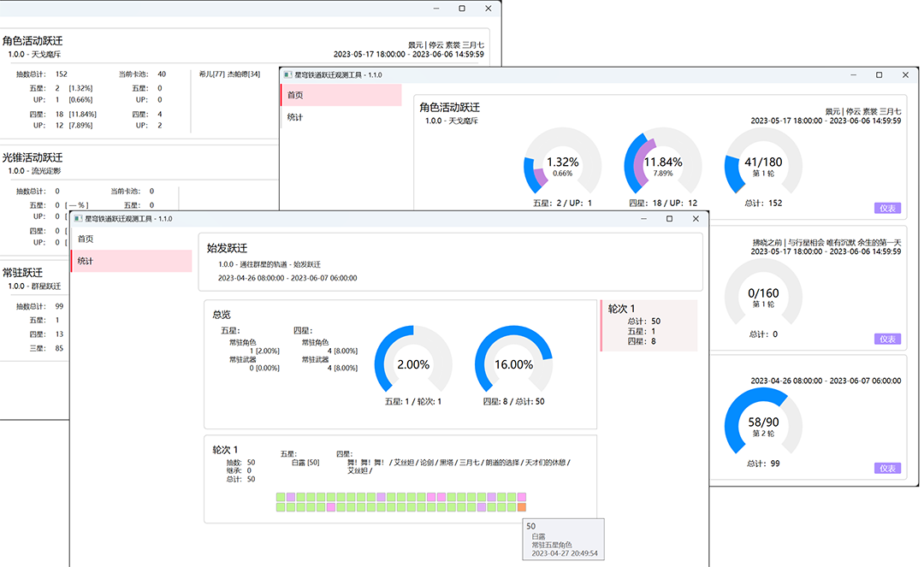Screen dimensions: 924x567
Task: Click the 16.00% four-star donut chart
Action: 513,364
